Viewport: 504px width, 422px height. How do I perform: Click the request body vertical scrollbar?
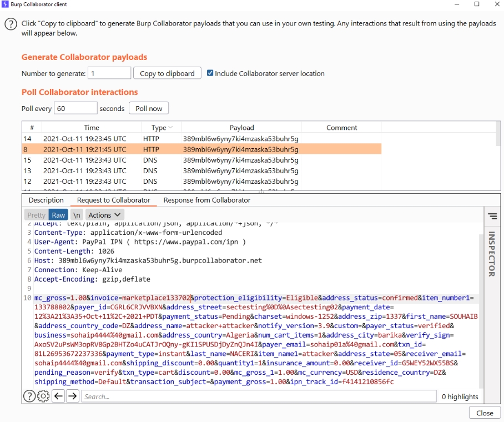481,305
